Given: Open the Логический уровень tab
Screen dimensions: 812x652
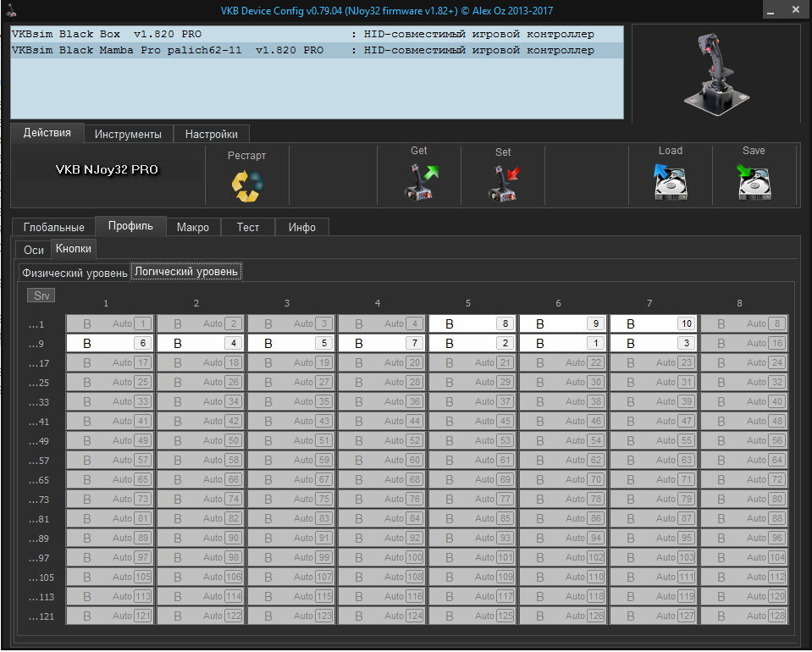Looking at the screenshot, I should coord(186,271).
